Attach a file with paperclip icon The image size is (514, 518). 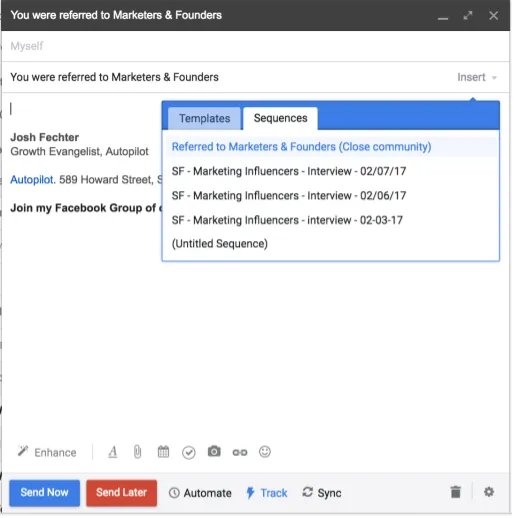[x=137, y=452]
